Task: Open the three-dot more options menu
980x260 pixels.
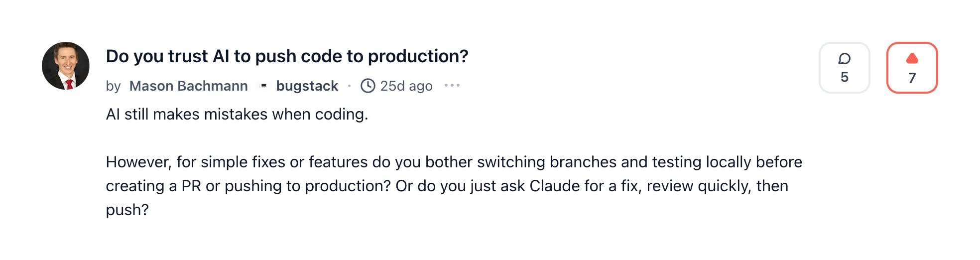Action: (x=452, y=85)
